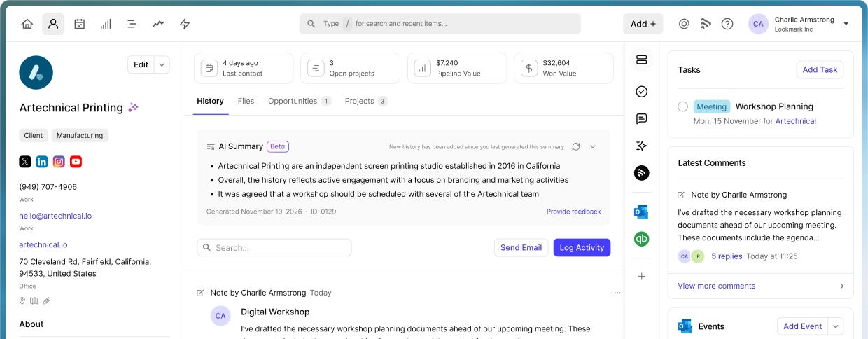Open the black feed icon in sidebar
This screenshot has width=868, height=339.
pyautogui.click(x=641, y=173)
